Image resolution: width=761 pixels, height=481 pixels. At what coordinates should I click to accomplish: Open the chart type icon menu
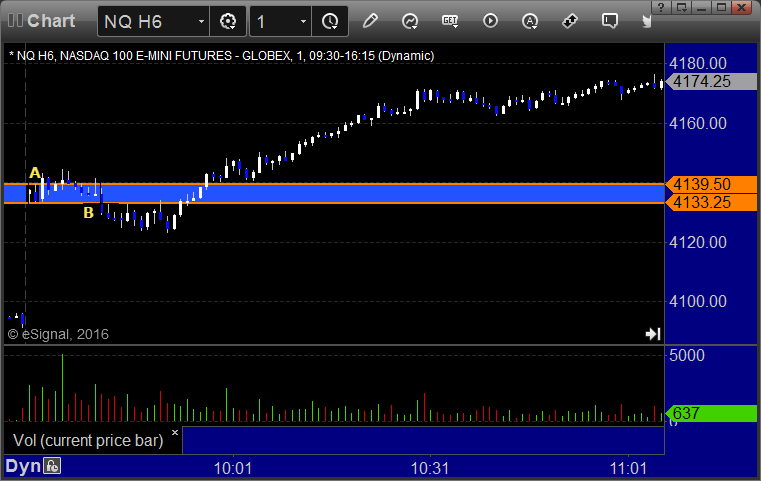tap(410, 21)
